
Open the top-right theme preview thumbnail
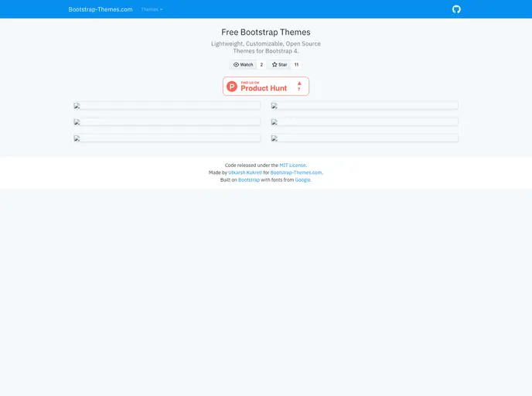pyautogui.click(x=365, y=106)
